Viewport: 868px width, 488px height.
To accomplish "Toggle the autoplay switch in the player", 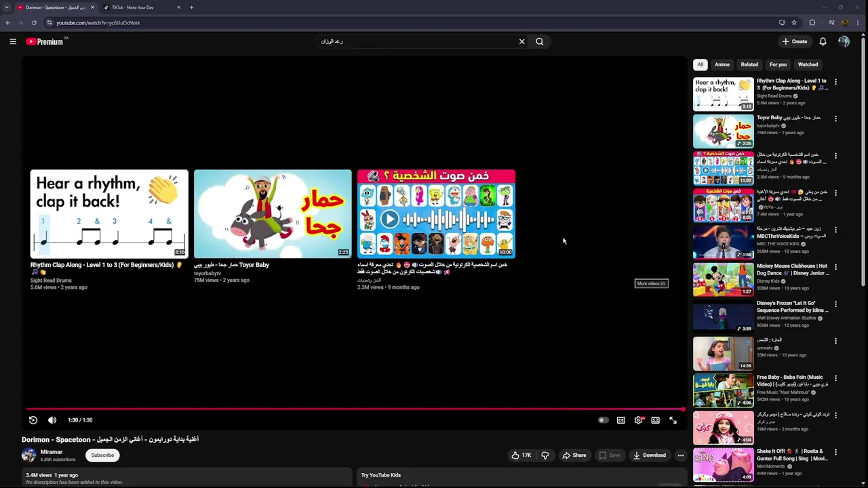I will click(x=603, y=420).
